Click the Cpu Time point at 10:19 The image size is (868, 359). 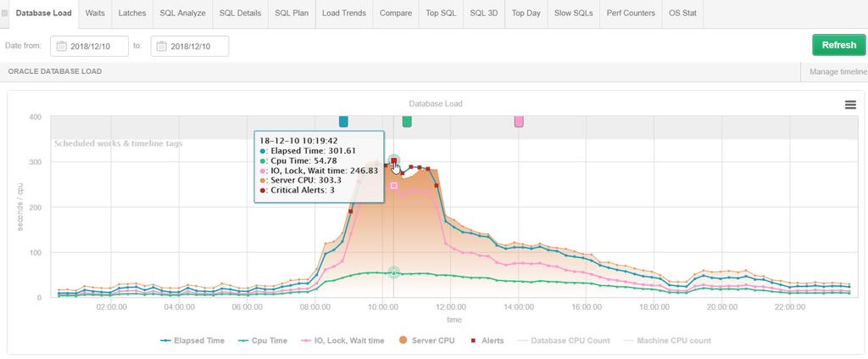(393, 272)
